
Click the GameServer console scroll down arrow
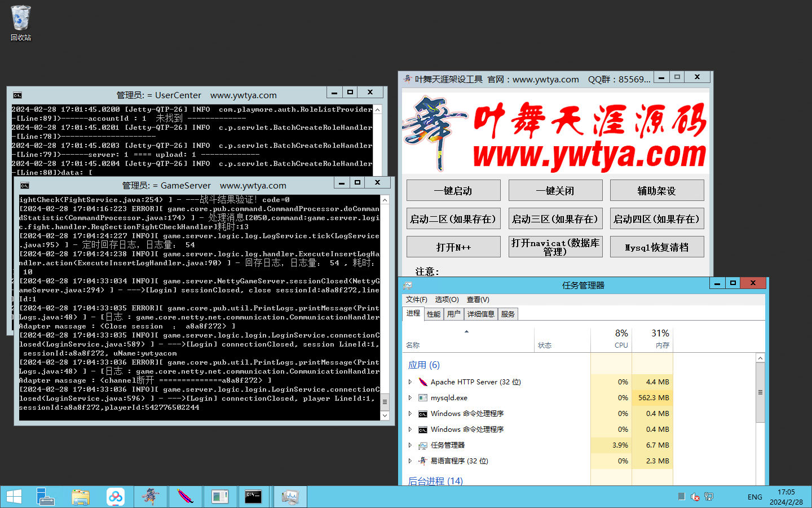[385, 415]
